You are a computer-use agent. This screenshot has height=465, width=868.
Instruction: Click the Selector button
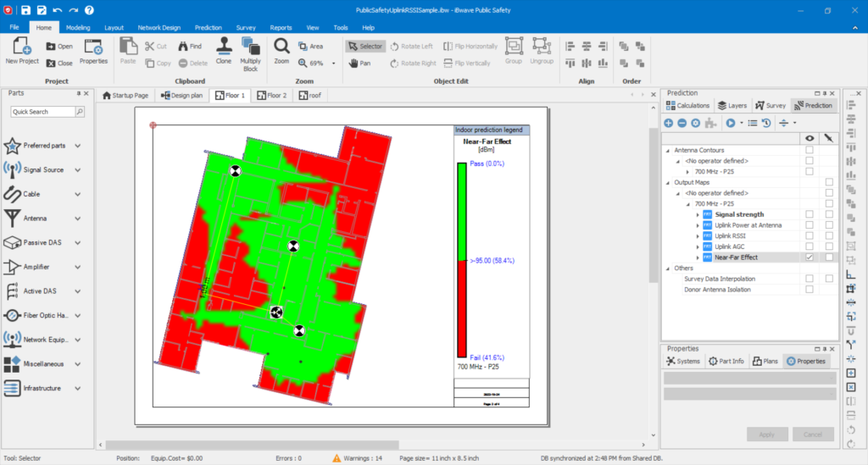coord(365,46)
